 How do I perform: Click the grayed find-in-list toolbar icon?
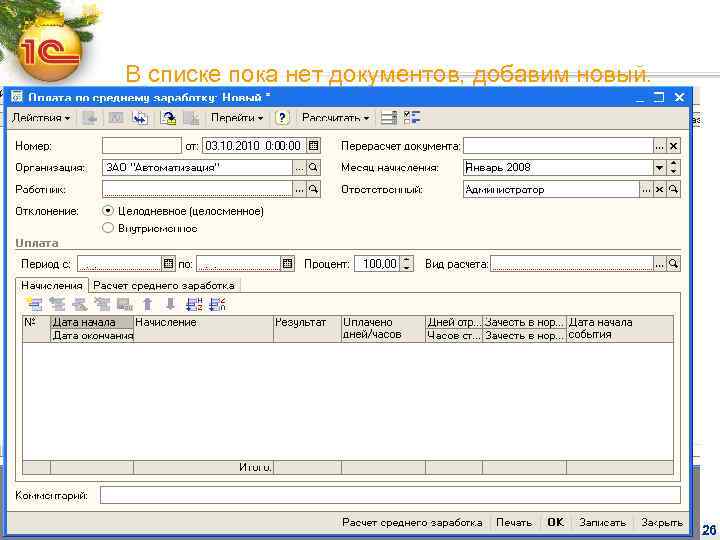(x=90, y=118)
